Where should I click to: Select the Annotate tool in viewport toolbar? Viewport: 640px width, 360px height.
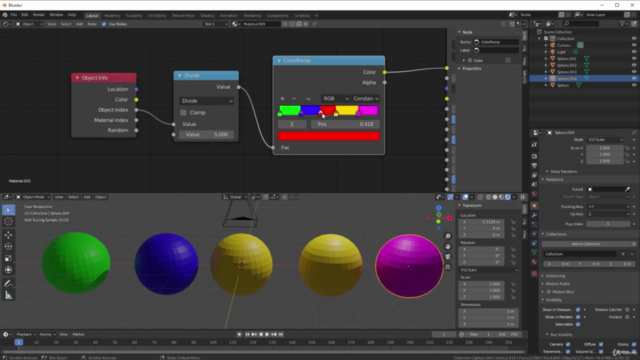(x=9, y=283)
